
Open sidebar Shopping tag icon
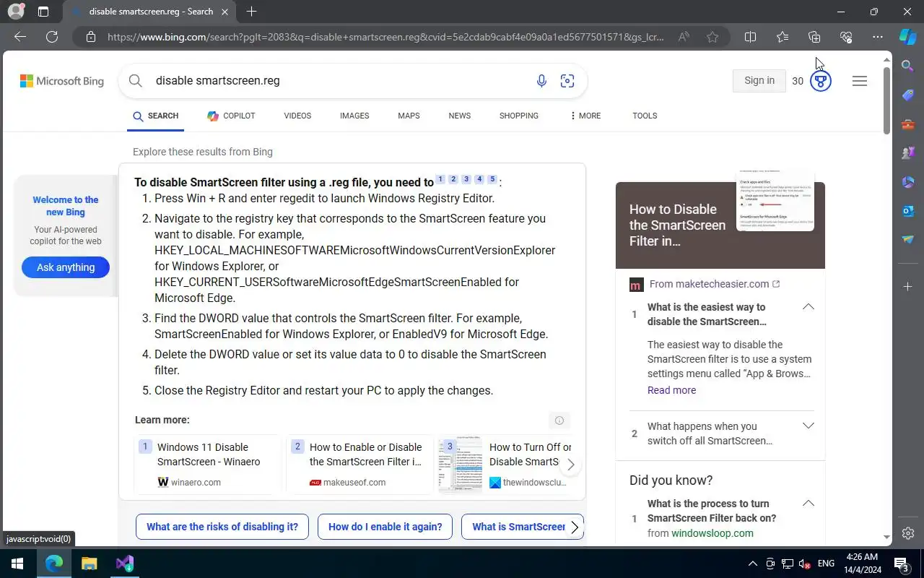tap(908, 95)
